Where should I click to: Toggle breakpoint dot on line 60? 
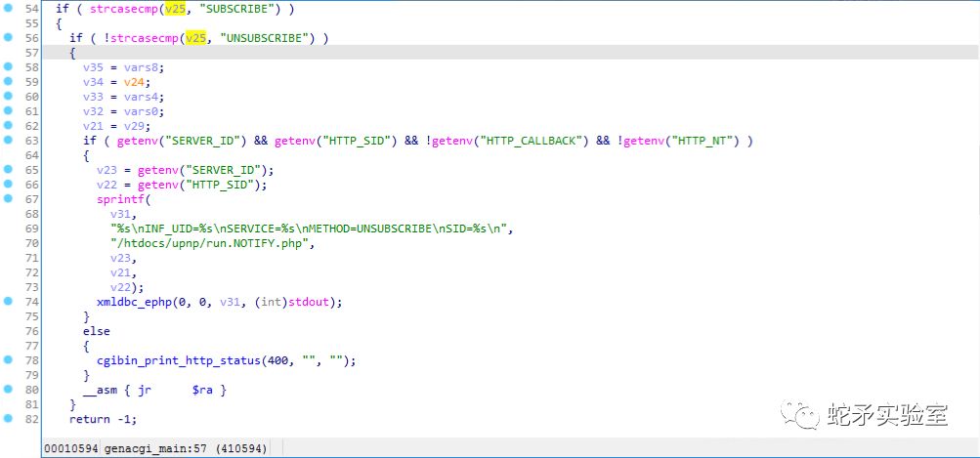[x=8, y=97]
